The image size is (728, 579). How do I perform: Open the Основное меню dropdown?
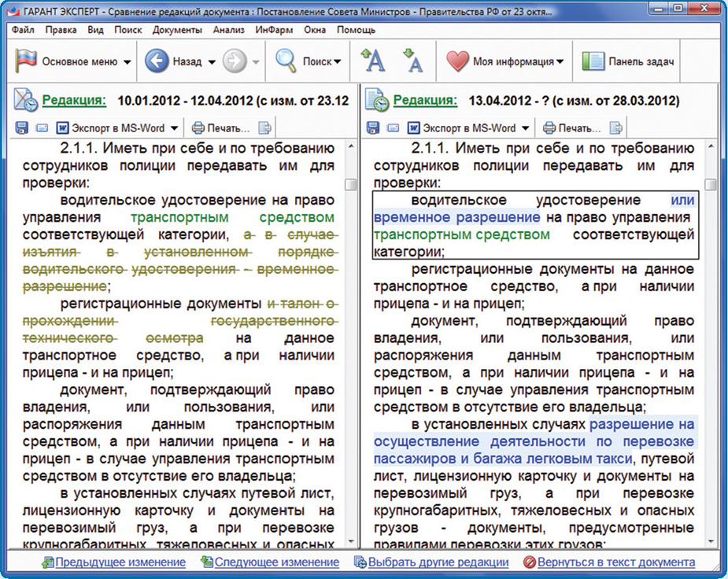(75, 61)
